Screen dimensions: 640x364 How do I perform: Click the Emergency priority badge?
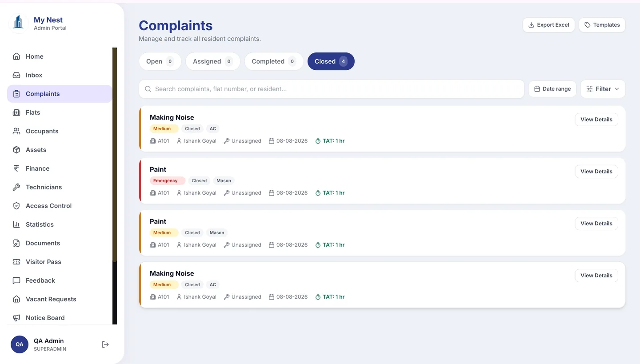(167, 181)
